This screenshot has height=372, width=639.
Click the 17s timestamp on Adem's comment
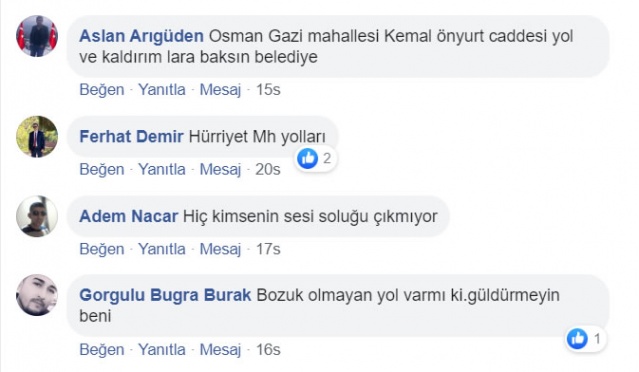pos(268,249)
